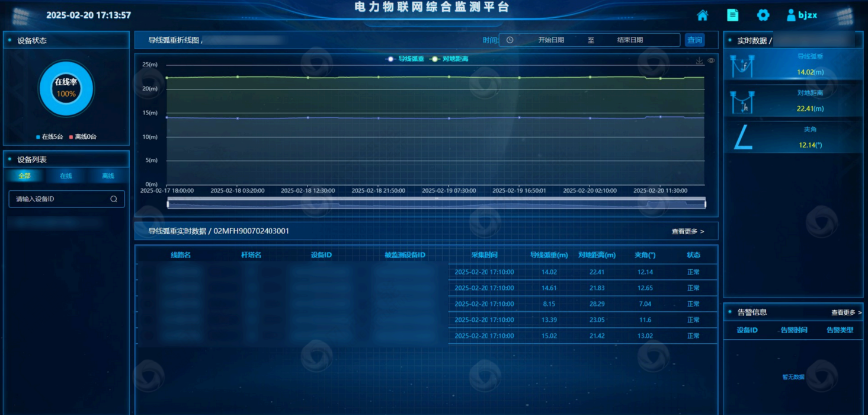868x415 pixels.
Task: Click the realtime 14.02(m) sag value
Action: point(810,72)
